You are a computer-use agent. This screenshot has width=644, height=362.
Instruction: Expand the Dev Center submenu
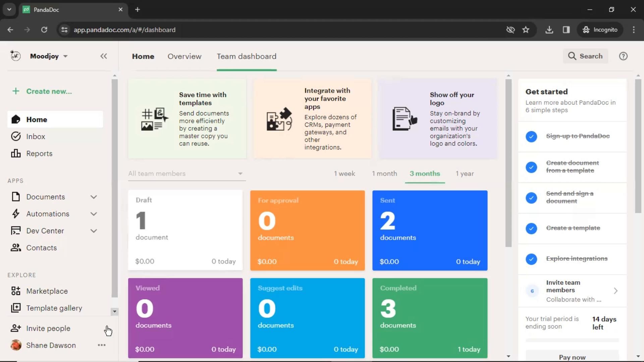[94, 230]
